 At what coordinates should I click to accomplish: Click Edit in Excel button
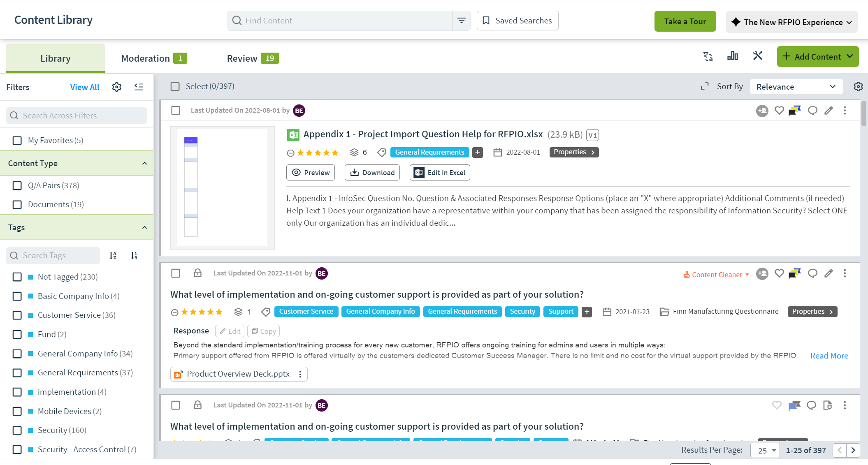pos(440,173)
